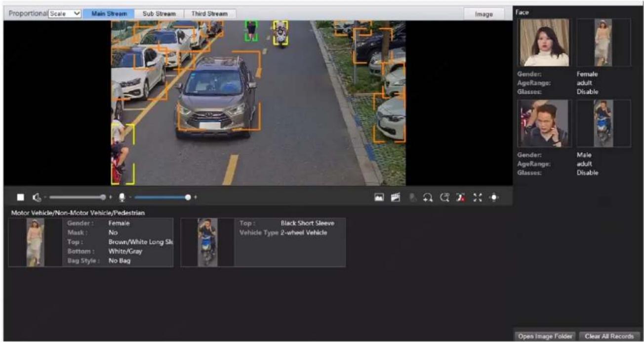
Task: Mute the speaker volume icon
Action: tap(37, 197)
